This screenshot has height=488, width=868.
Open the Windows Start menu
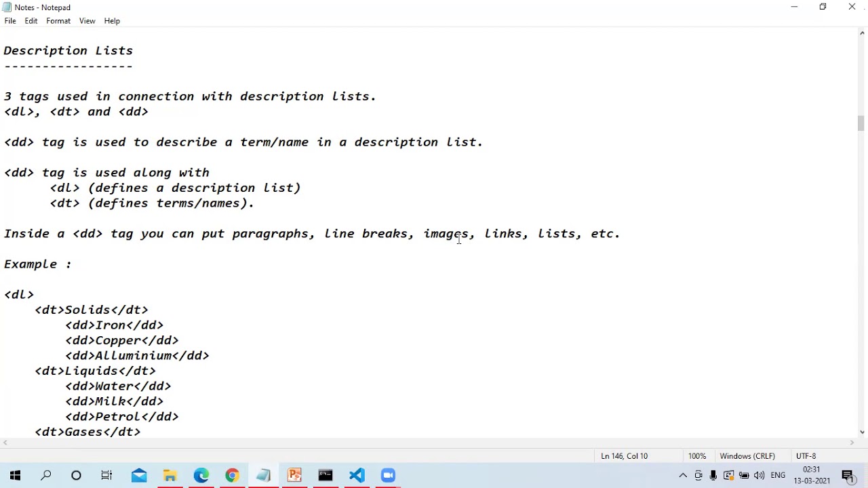[x=15, y=475]
